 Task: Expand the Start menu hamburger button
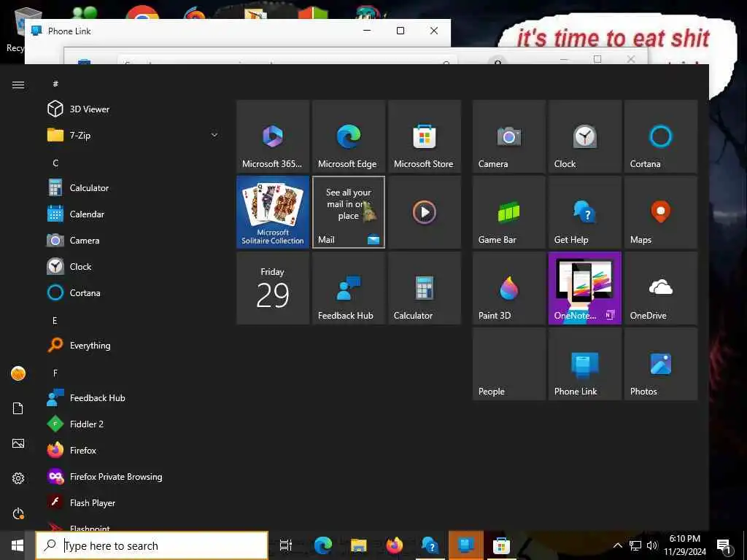(x=18, y=85)
